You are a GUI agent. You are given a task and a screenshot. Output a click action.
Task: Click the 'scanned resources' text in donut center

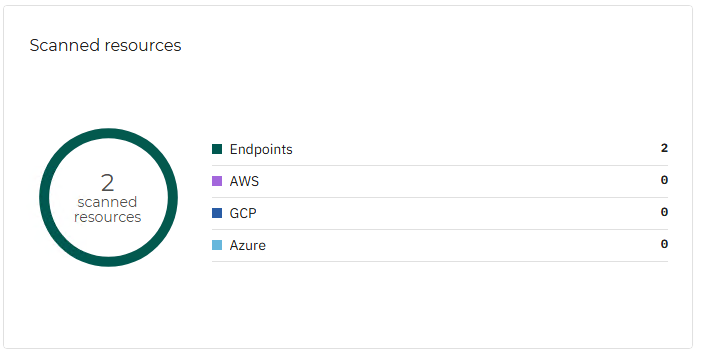tap(107, 209)
